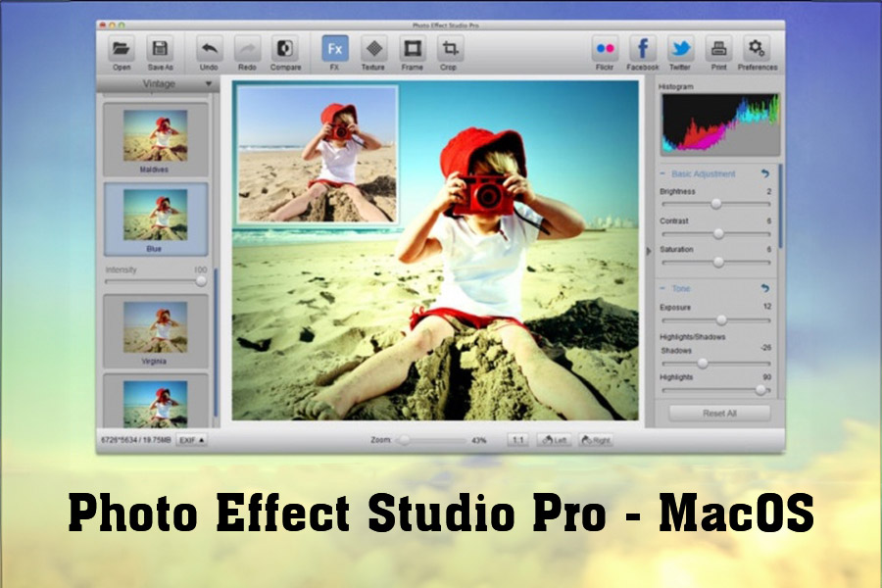Adjust the Brightness slider

[x=716, y=204]
